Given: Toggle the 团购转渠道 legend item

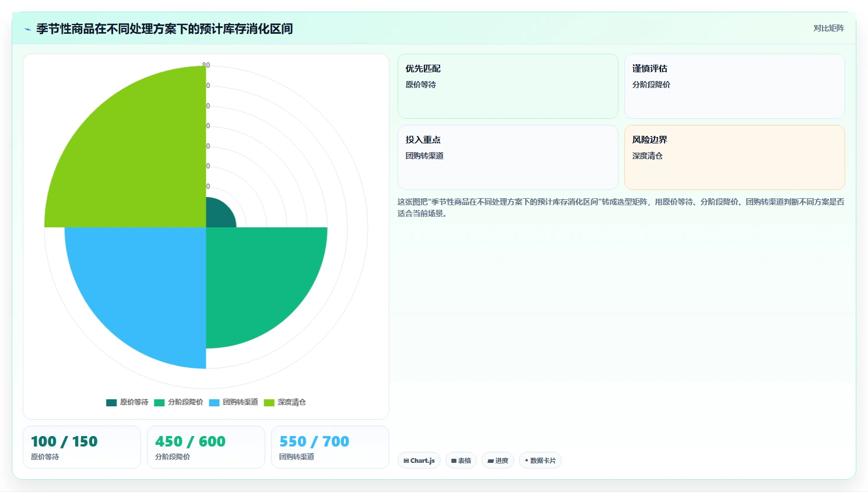Looking at the screenshot, I should tap(233, 402).
